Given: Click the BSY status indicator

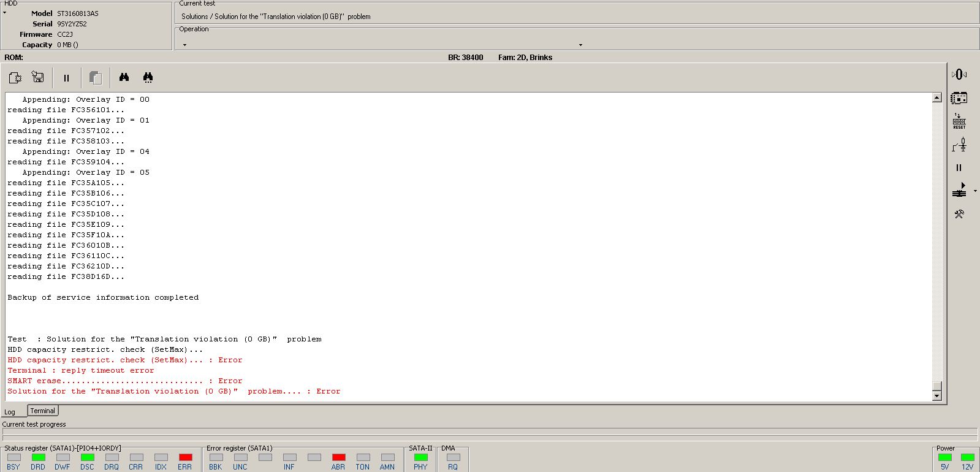Looking at the screenshot, I should point(13,457).
